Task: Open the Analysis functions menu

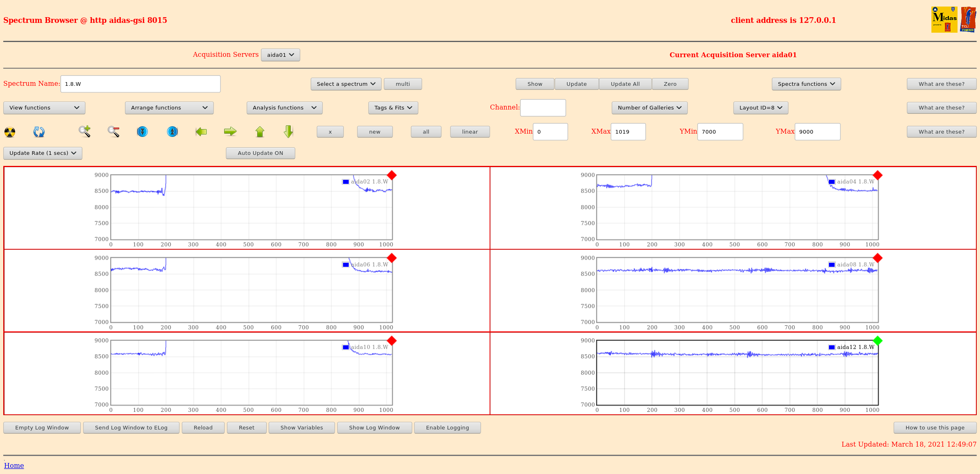Action: [284, 108]
